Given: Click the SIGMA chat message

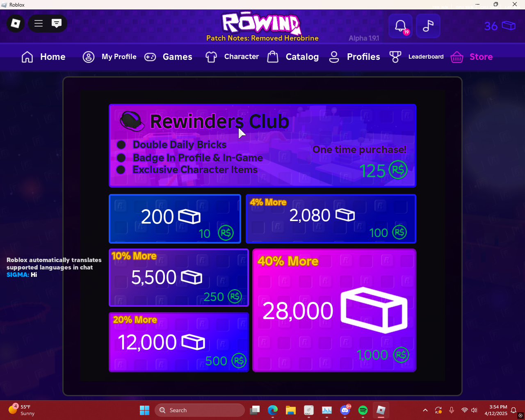Looking at the screenshot, I should tap(22, 275).
